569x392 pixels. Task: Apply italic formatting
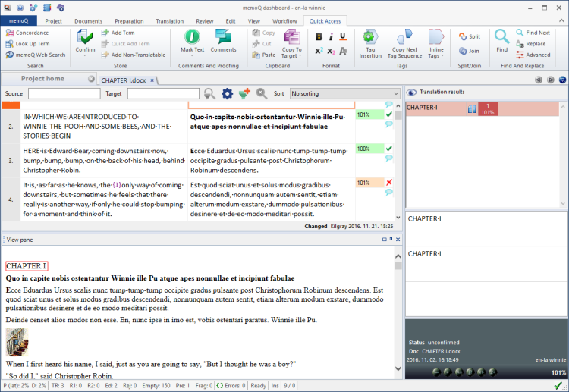(331, 36)
